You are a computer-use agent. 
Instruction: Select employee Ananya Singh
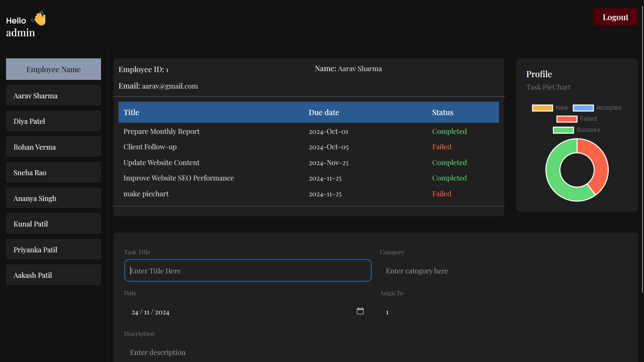pyautogui.click(x=53, y=198)
